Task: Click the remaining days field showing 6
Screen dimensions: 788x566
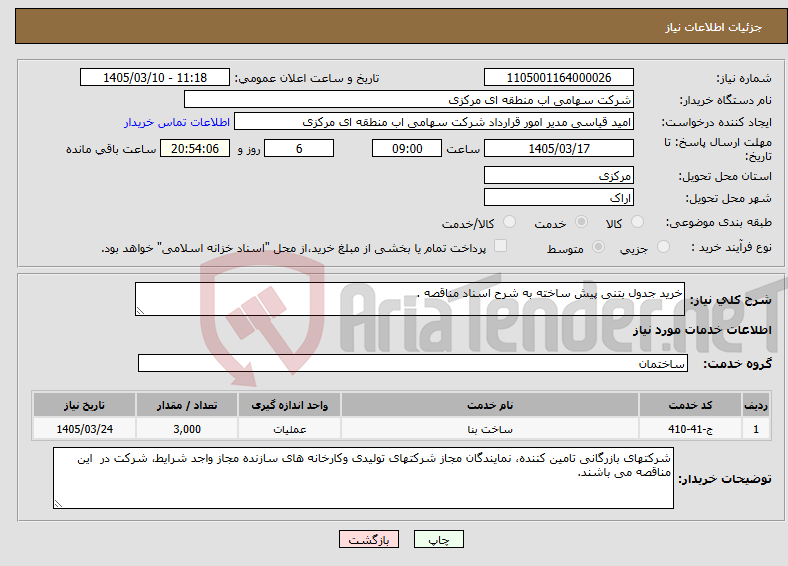Action: [x=299, y=148]
